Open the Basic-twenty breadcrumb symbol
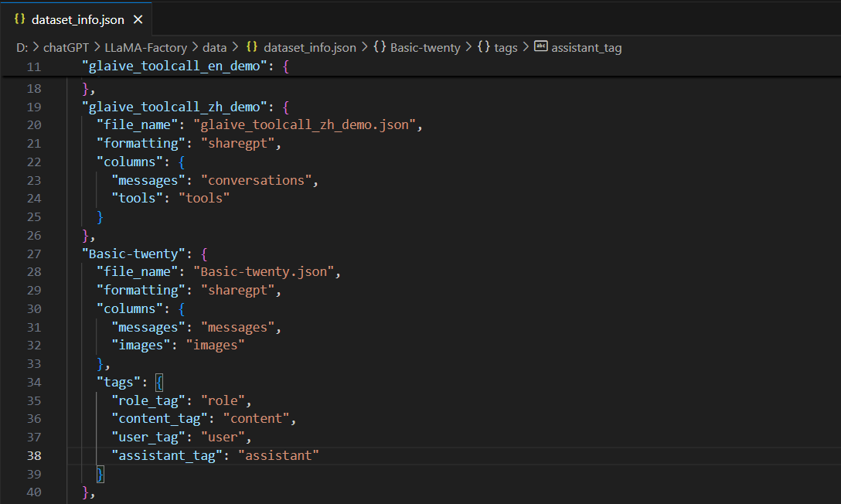Viewport: 841px width, 504px height. [425, 48]
